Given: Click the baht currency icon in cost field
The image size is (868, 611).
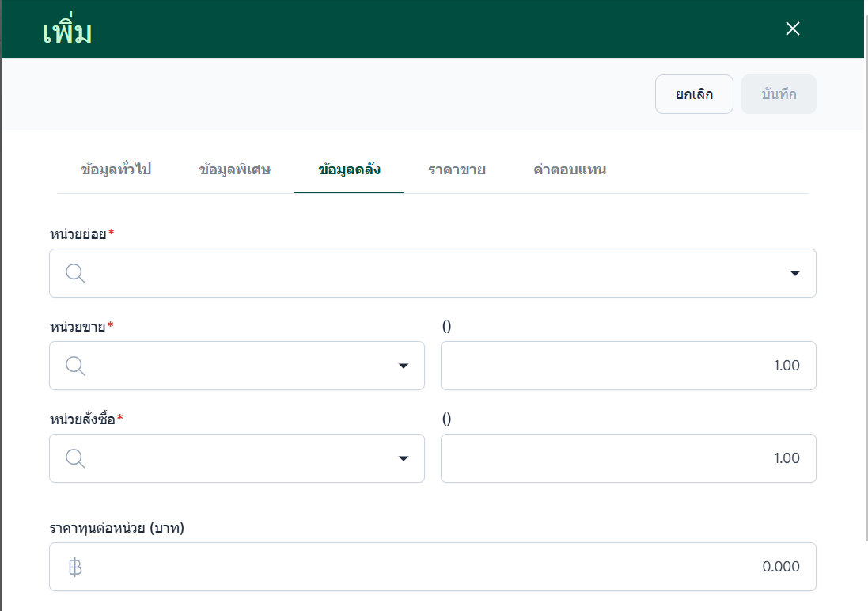Looking at the screenshot, I should pos(75,567).
